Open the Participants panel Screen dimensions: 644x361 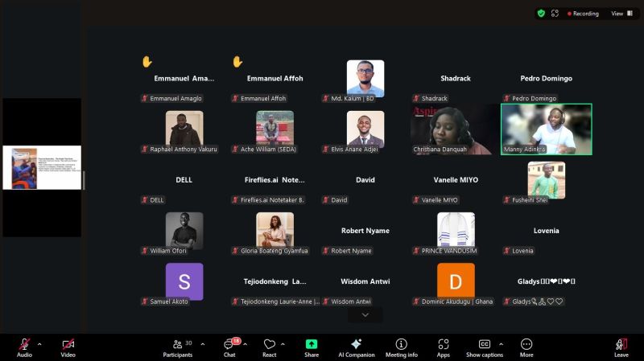coord(177,348)
